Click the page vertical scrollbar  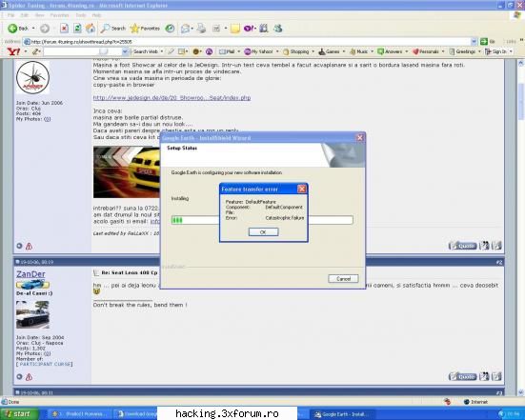tap(521, 228)
